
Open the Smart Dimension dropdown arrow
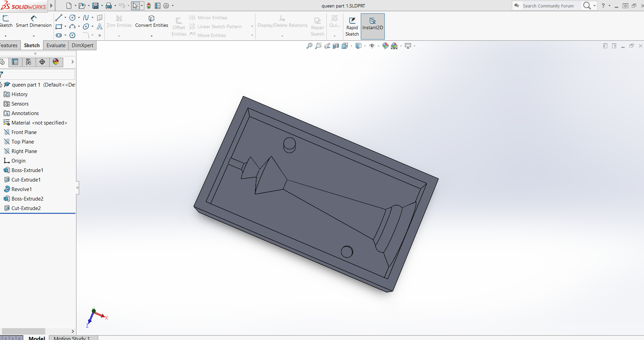point(34,36)
